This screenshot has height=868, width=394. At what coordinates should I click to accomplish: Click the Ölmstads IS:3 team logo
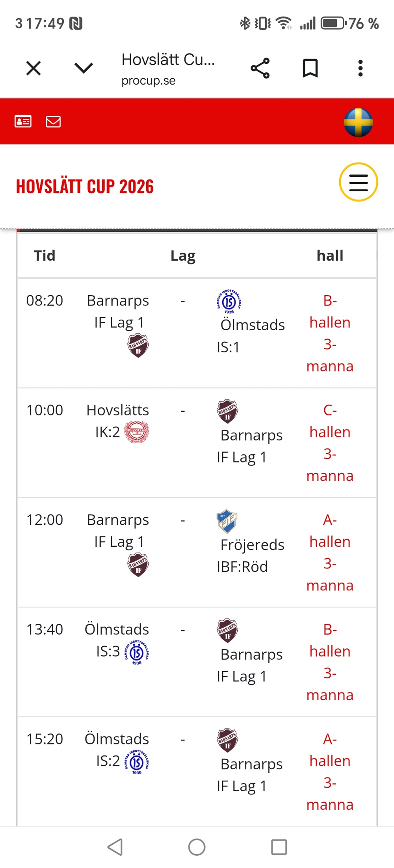pyautogui.click(x=137, y=652)
